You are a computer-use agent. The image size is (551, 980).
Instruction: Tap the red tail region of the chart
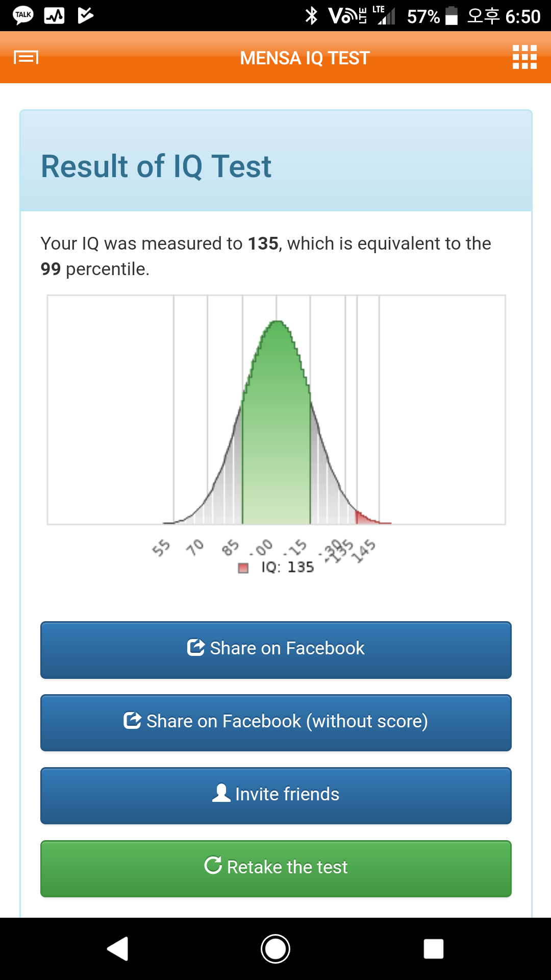pos(364,519)
